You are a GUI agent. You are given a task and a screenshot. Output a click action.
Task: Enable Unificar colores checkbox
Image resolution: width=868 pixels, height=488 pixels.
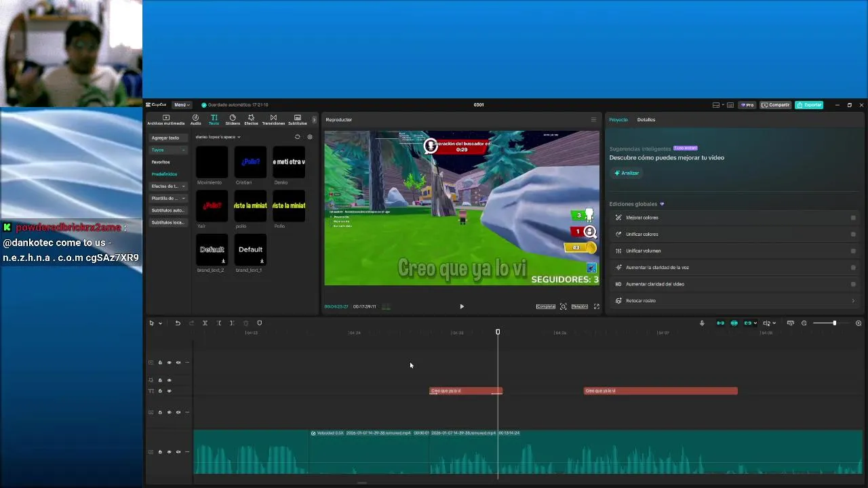pos(853,235)
